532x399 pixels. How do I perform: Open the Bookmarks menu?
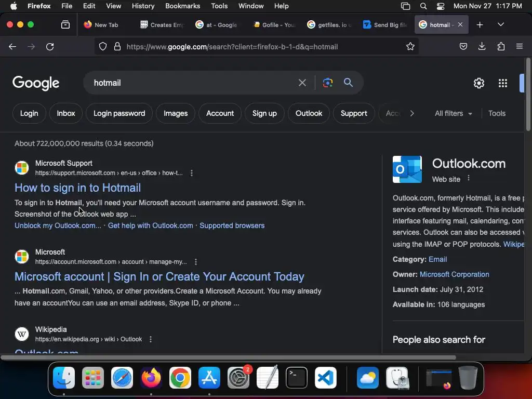pos(182,6)
